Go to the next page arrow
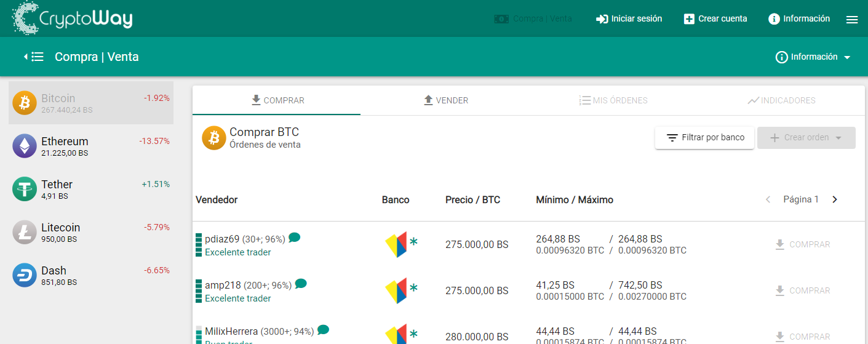The width and height of the screenshot is (868, 344). (x=835, y=199)
